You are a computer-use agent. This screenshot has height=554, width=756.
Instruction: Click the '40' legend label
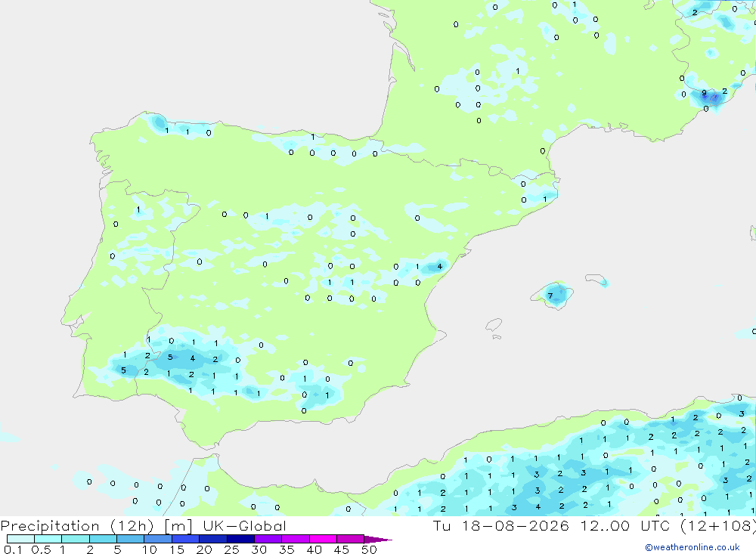(314, 549)
